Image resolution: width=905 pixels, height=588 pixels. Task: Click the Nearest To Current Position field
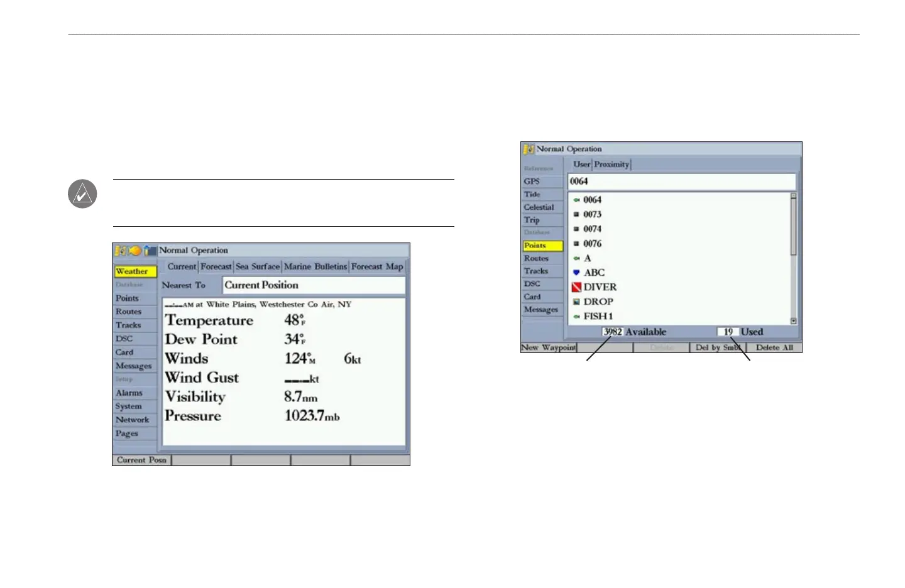314,285
